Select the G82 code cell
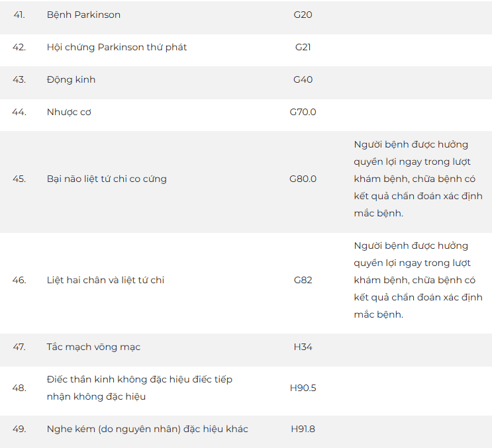This screenshot has width=492, height=448. coord(303,280)
